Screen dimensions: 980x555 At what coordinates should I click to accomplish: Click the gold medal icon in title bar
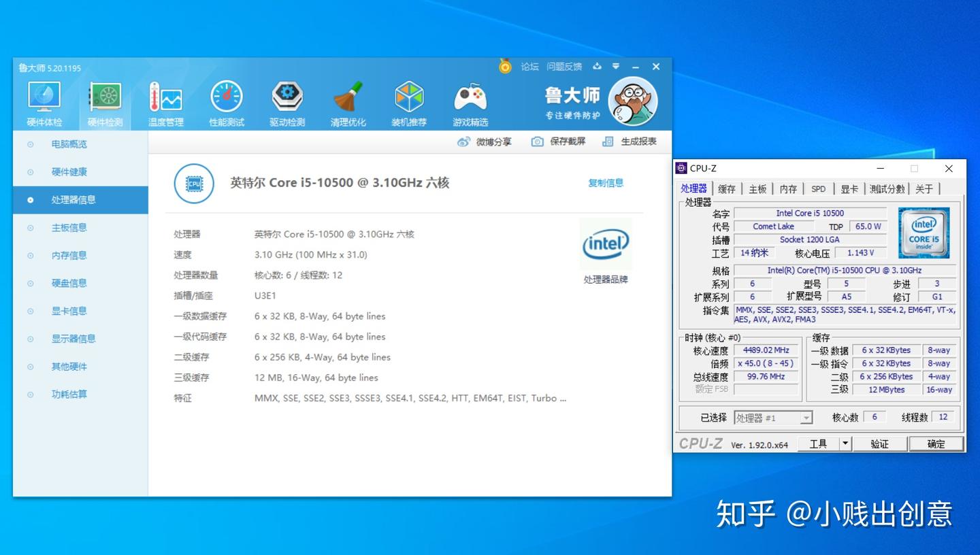click(505, 66)
